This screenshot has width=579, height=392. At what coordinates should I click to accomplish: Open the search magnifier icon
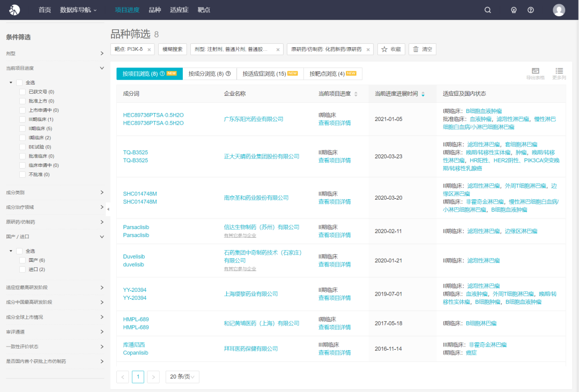(488, 10)
